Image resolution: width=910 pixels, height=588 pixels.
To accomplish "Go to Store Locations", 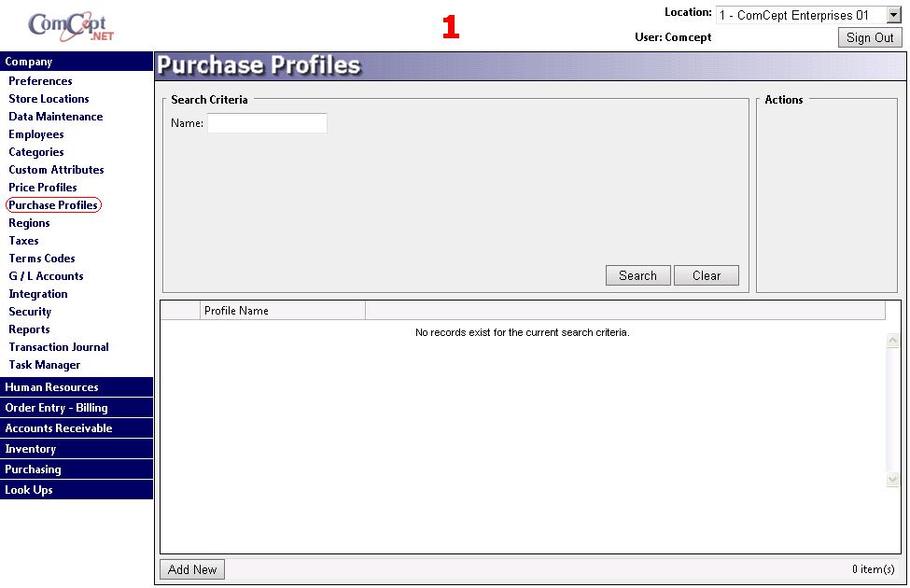I will (x=49, y=99).
